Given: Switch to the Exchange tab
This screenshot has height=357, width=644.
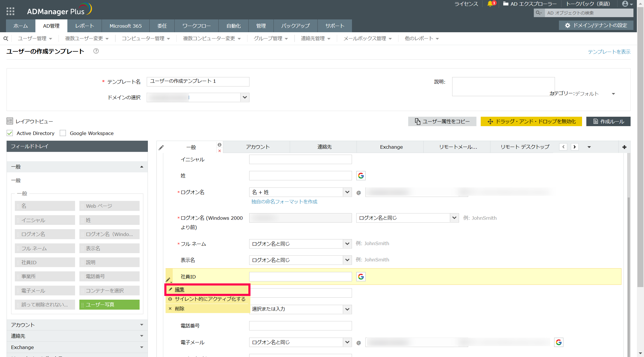Looking at the screenshot, I should pos(391,147).
